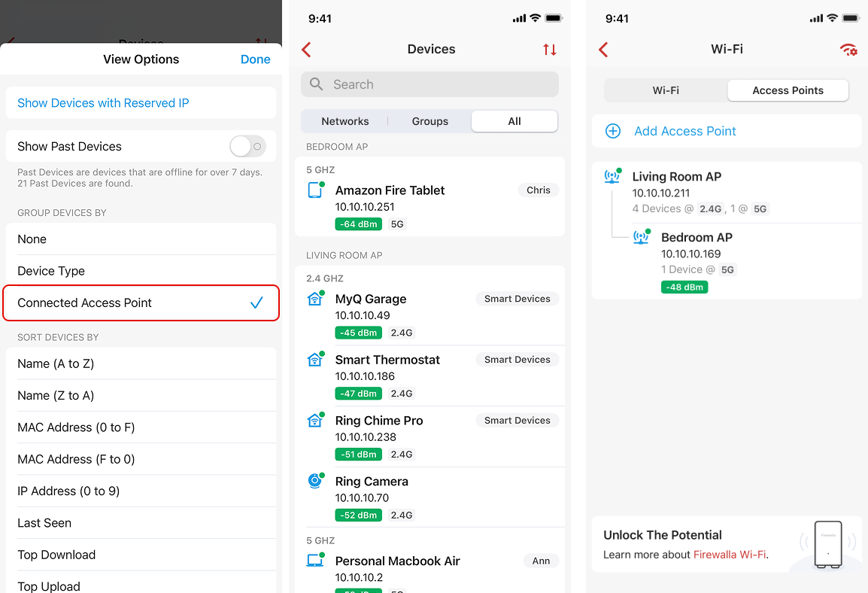
Task: Tap the plus icon for Add Access Point
Action: click(x=613, y=131)
